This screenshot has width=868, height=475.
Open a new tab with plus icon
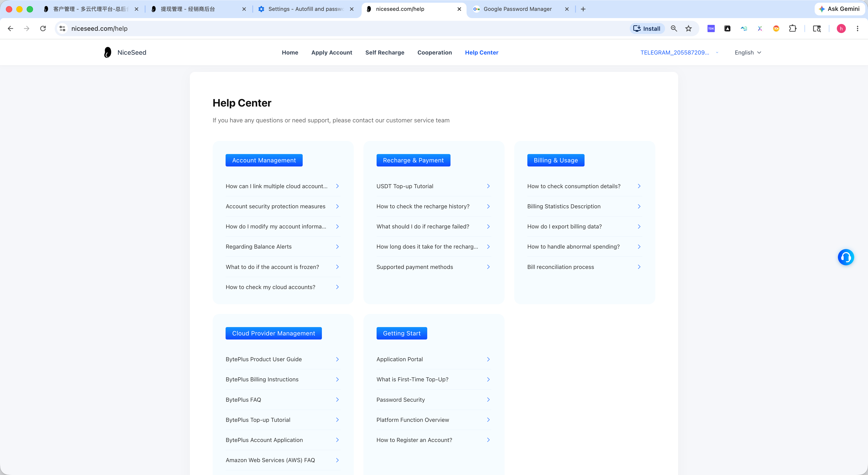pyautogui.click(x=583, y=9)
